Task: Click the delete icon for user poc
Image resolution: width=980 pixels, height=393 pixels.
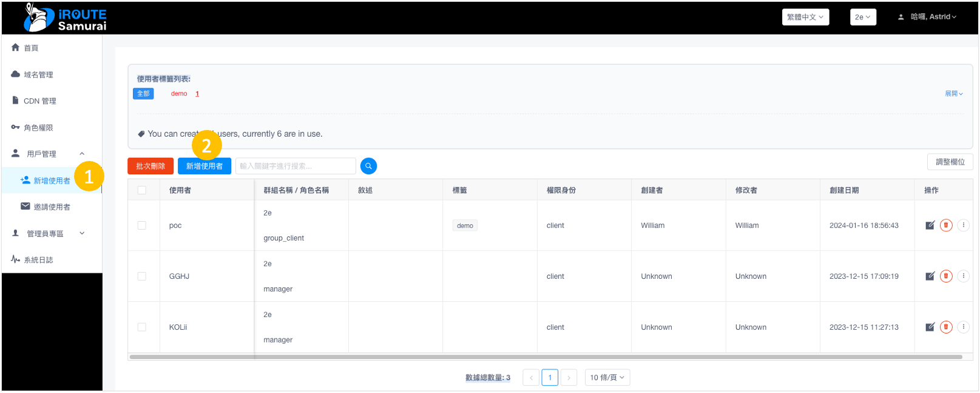Action: [x=945, y=225]
